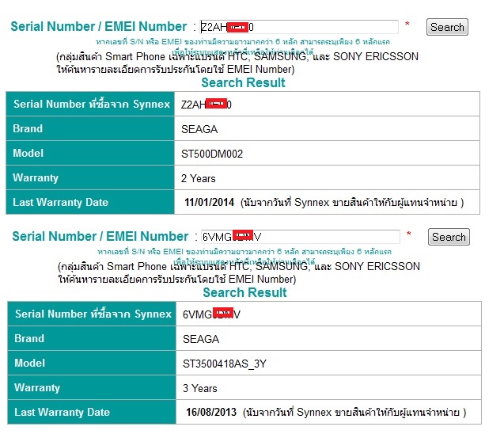The width and height of the screenshot is (504, 438).
Task: Click the last warranty date 11/01/2014
Action: pyautogui.click(x=209, y=202)
